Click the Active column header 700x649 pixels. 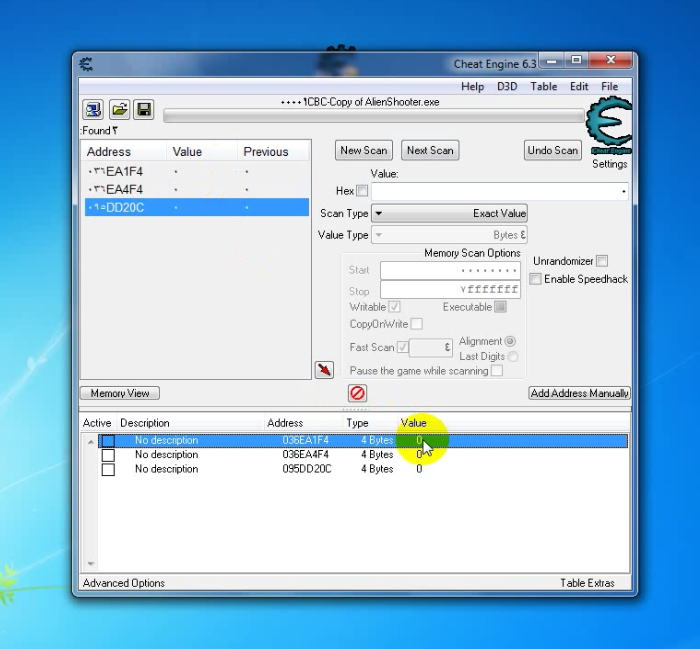click(98, 423)
